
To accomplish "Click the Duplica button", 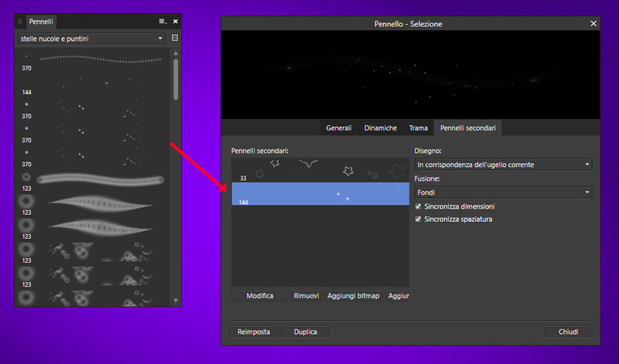I will [x=305, y=332].
